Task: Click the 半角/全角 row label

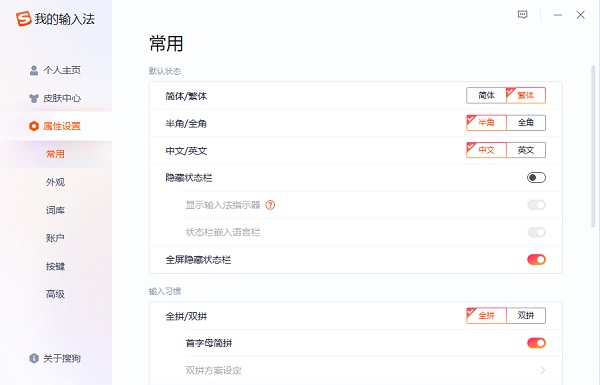Action: click(186, 124)
